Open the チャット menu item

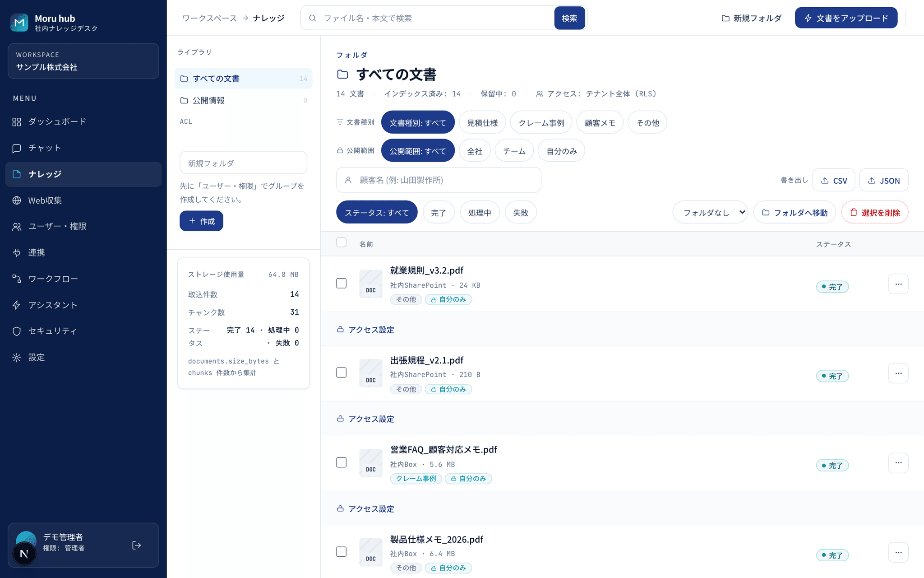pos(83,148)
